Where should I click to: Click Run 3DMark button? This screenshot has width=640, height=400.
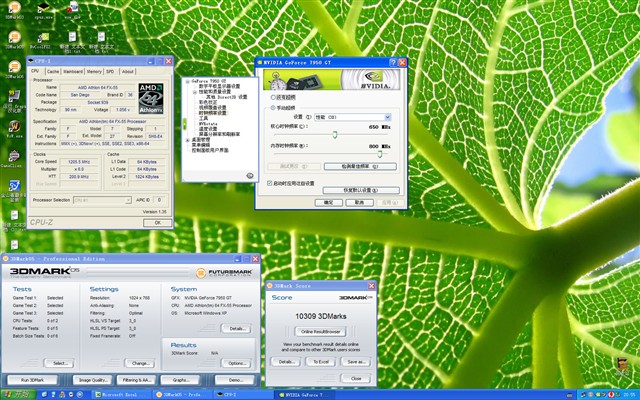pos(32,380)
